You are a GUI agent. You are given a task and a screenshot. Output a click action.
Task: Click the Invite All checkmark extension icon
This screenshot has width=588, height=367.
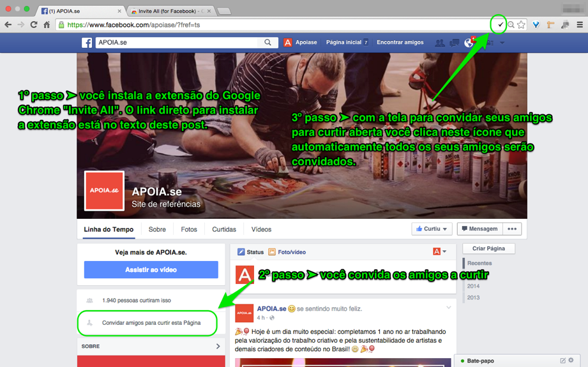point(501,25)
